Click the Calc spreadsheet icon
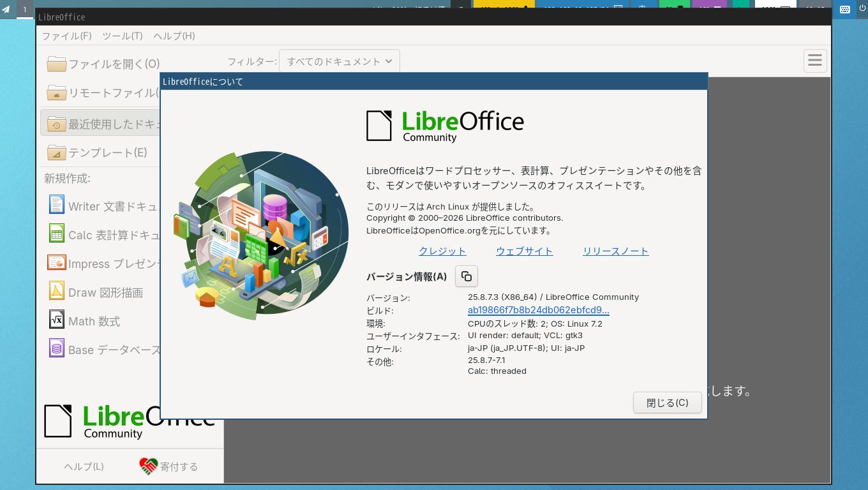This screenshot has height=490, width=868. coord(57,234)
